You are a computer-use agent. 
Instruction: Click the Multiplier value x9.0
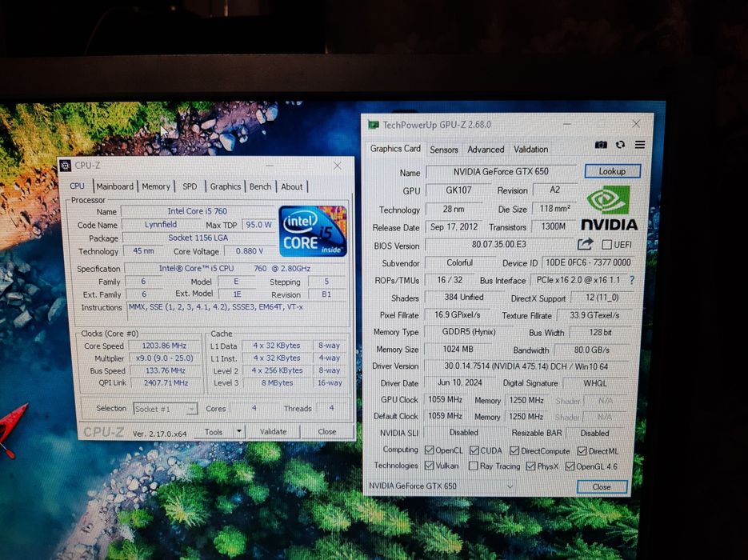164,358
